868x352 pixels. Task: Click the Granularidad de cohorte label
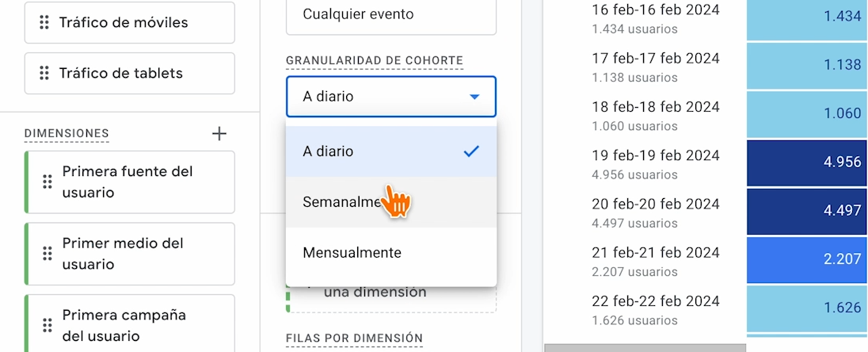click(374, 61)
